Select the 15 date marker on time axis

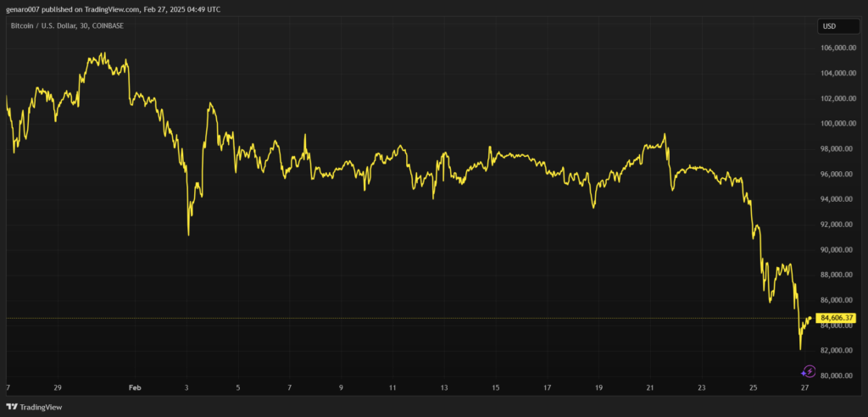coord(496,387)
